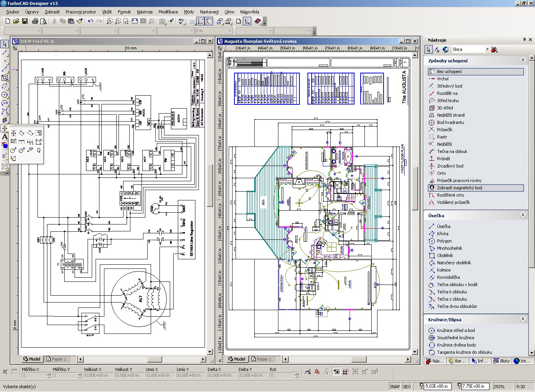The height and width of the screenshot is (392, 535).
Task: Click the Zoom in magnifier icon
Action: [x=110, y=21]
